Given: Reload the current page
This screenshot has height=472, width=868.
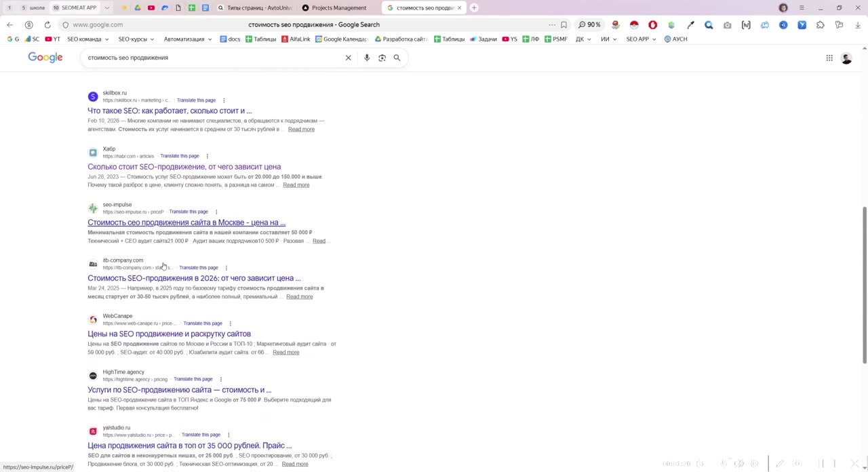Looking at the screenshot, I should [47, 24].
